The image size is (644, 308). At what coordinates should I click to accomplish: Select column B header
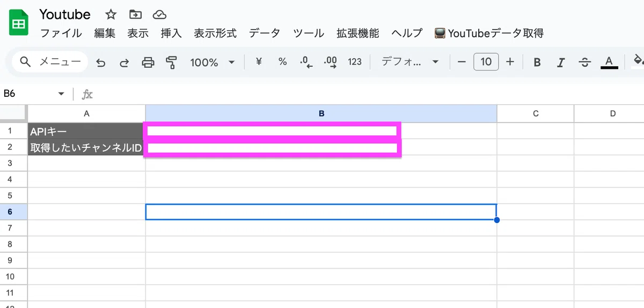(321, 113)
